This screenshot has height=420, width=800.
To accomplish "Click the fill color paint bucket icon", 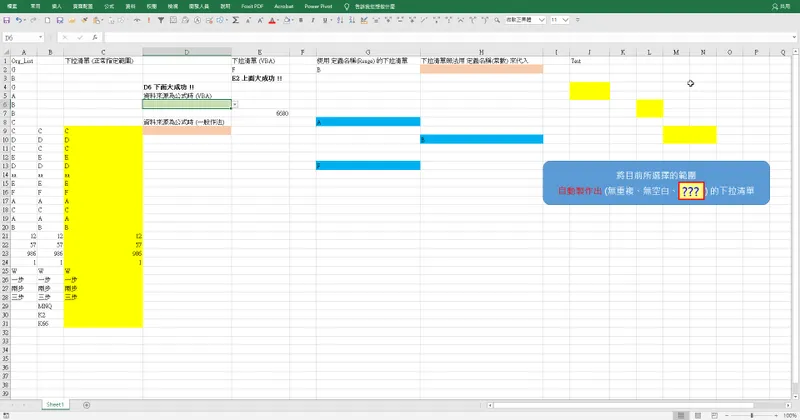I will [287, 20].
